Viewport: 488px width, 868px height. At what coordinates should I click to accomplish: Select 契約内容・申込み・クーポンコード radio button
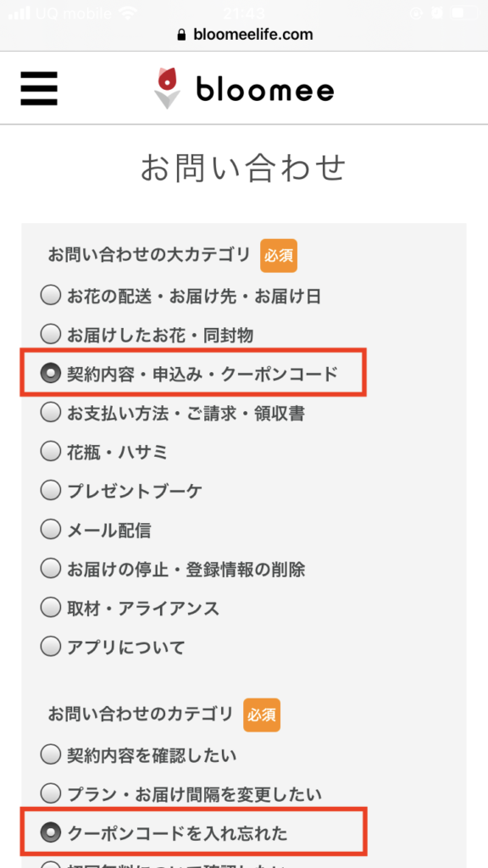(x=50, y=374)
